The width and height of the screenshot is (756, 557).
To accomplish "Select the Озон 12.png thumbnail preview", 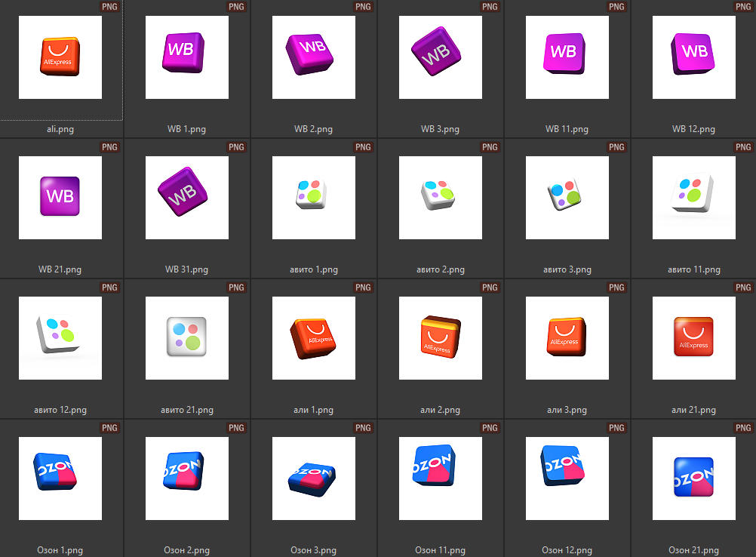I will tap(567, 479).
